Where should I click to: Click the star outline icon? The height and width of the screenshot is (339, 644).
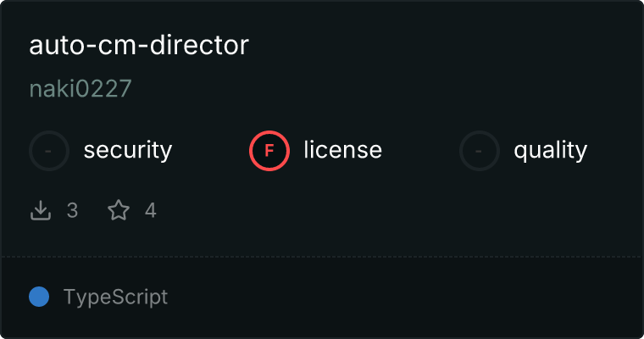click(x=119, y=210)
